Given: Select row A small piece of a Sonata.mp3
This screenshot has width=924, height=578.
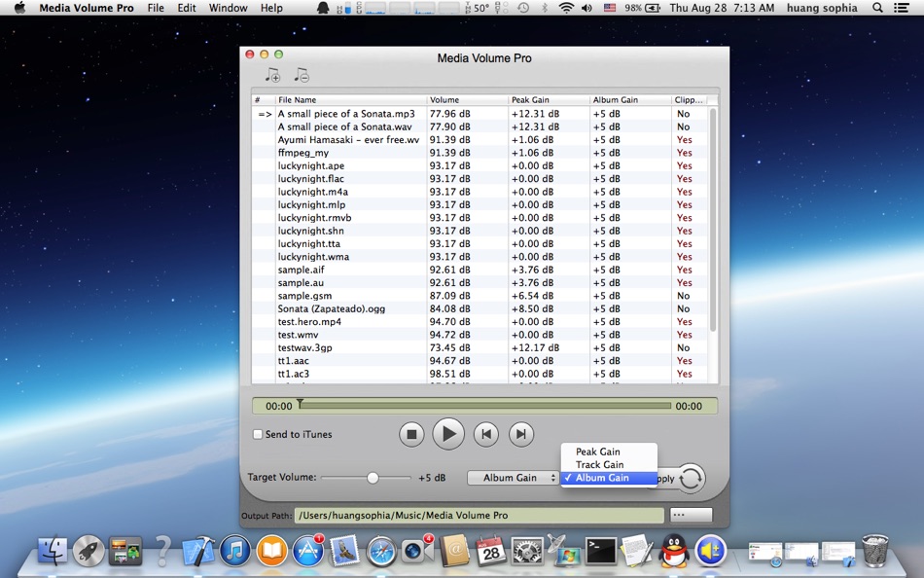Looking at the screenshot, I should pyautogui.click(x=480, y=114).
